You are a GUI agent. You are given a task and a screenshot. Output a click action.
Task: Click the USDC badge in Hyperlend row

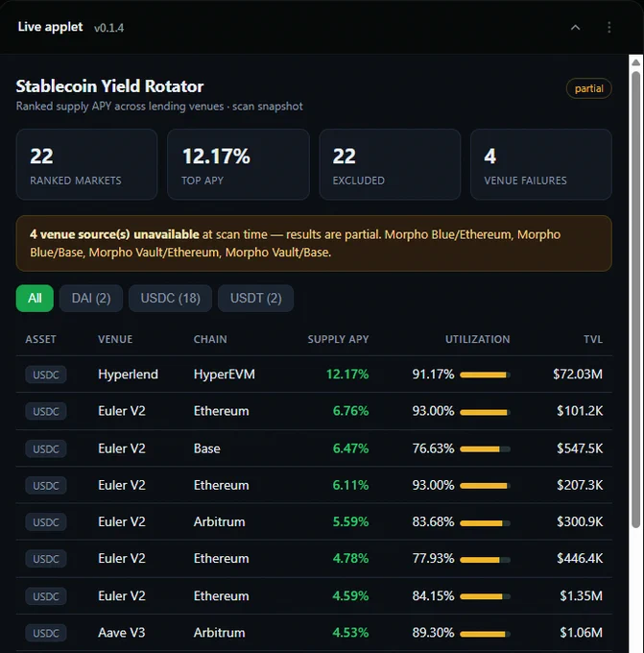pyautogui.click(x=46, y=375)
